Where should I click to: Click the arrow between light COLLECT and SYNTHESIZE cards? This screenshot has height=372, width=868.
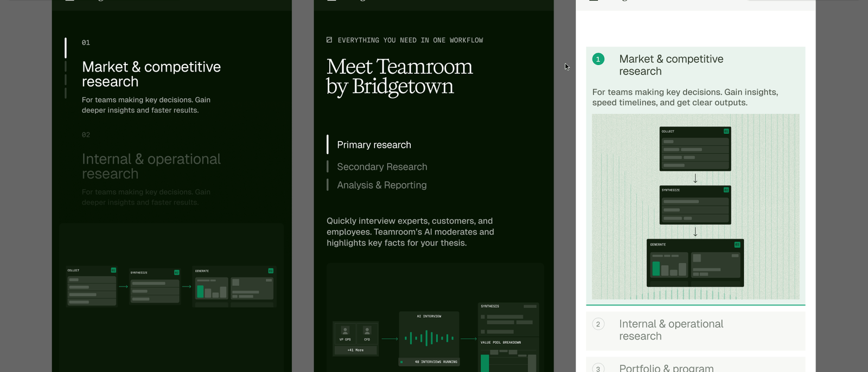[695, 178]
